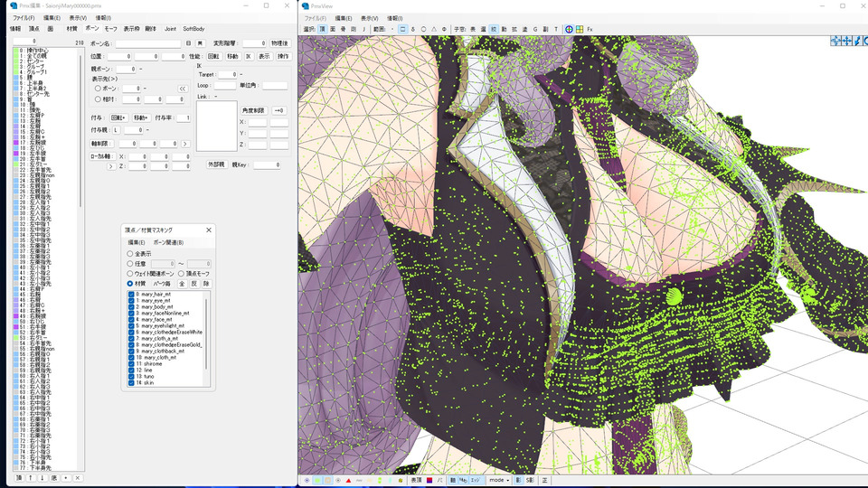Screen dimensions: 868x488
Task: Click the ボーン名 text input field
Action: 147,43
